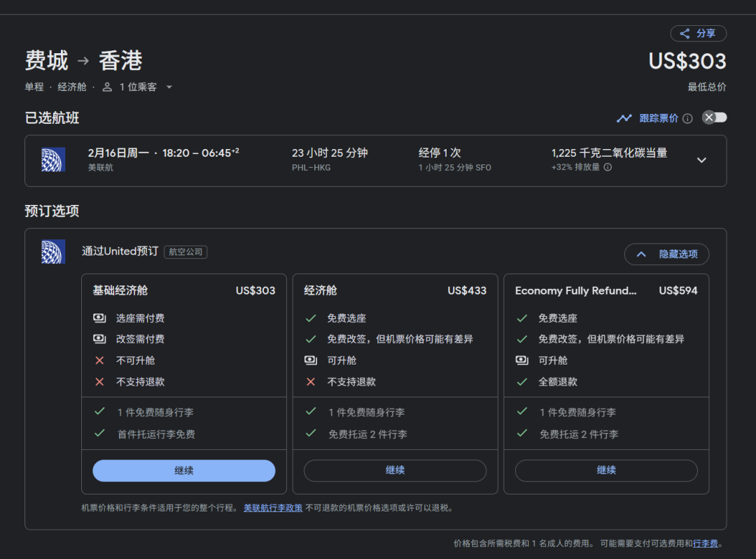Click United logo in selected flight row
Screen dimensions: 756x559
(53, 160)
